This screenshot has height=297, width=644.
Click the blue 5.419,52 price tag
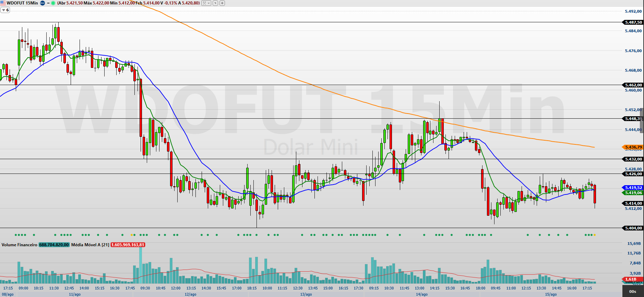[633, 188]
